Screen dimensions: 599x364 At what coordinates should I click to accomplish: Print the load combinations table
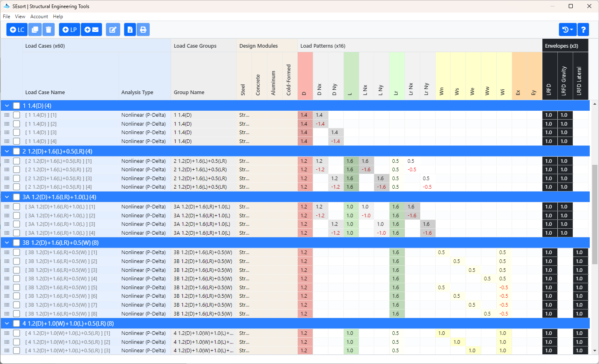point(143,29)
